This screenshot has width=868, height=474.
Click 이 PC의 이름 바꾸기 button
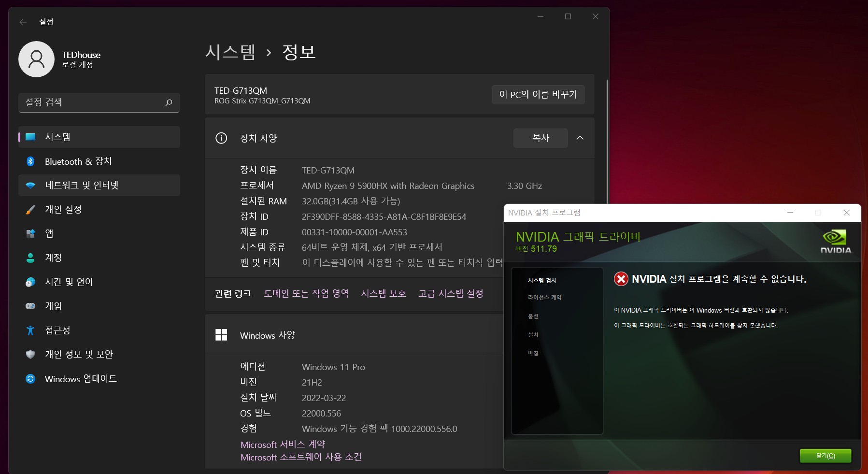[x=538, y=95]
